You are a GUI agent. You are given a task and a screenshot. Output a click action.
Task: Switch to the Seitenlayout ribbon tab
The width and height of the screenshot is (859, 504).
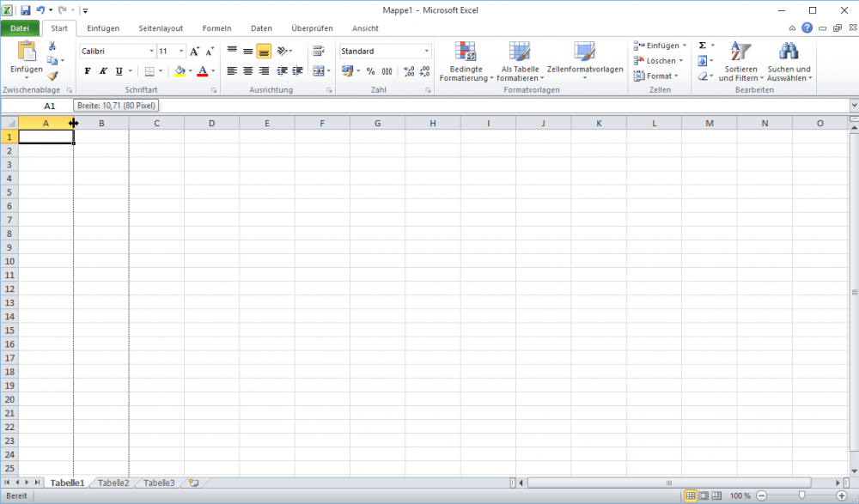pos(161,28)
